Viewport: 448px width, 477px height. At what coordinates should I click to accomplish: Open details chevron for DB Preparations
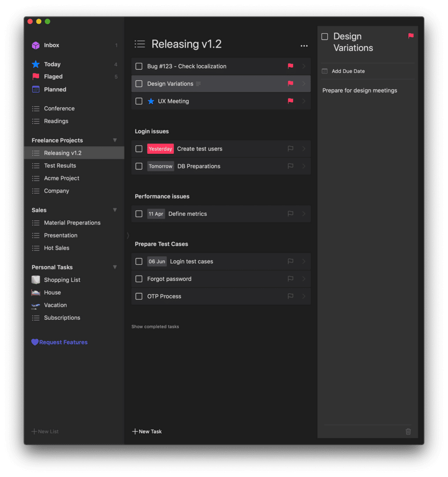[x=304, y=166]
